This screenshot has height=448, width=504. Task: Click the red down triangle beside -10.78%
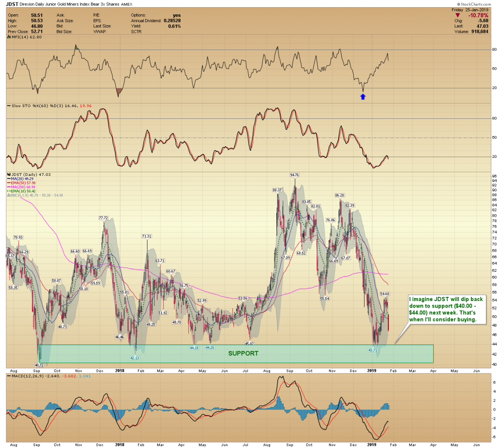click(x=458, y=16)
